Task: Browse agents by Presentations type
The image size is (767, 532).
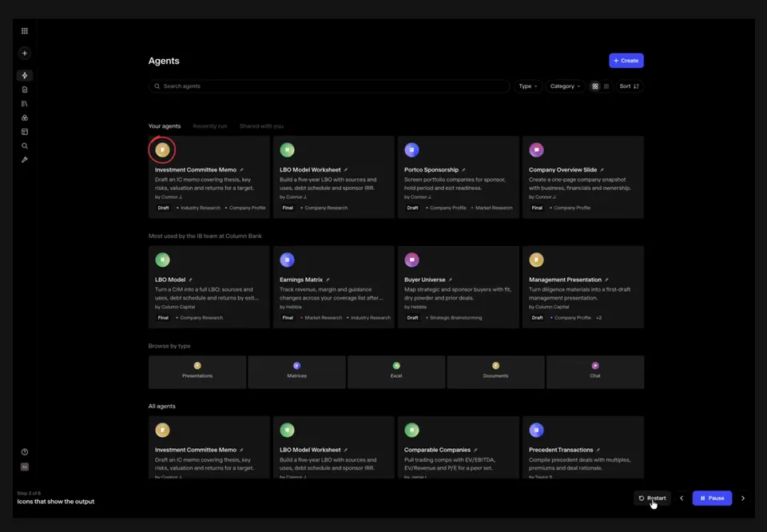Action: click(197, 372)
